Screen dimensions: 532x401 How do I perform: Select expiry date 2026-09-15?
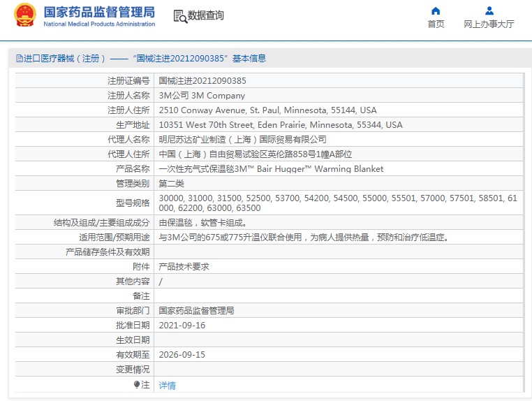pos(182,354)
